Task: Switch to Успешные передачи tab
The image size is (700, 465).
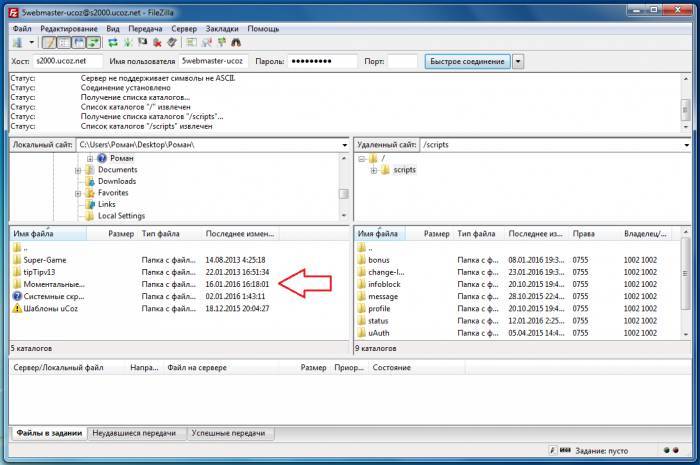Action: pyautogui.click(x=228, y=433)
